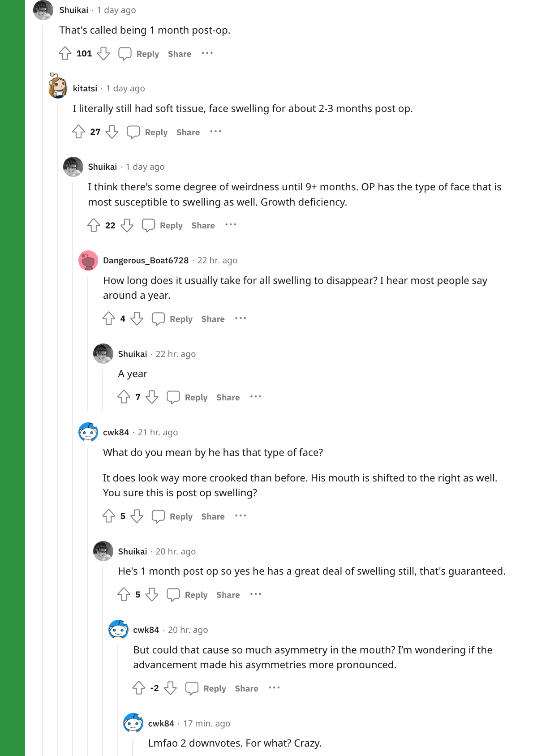Click Shuikai's avatar on top comment
Image resolution: width=550 pixels, height=756 pixels.
43,10
